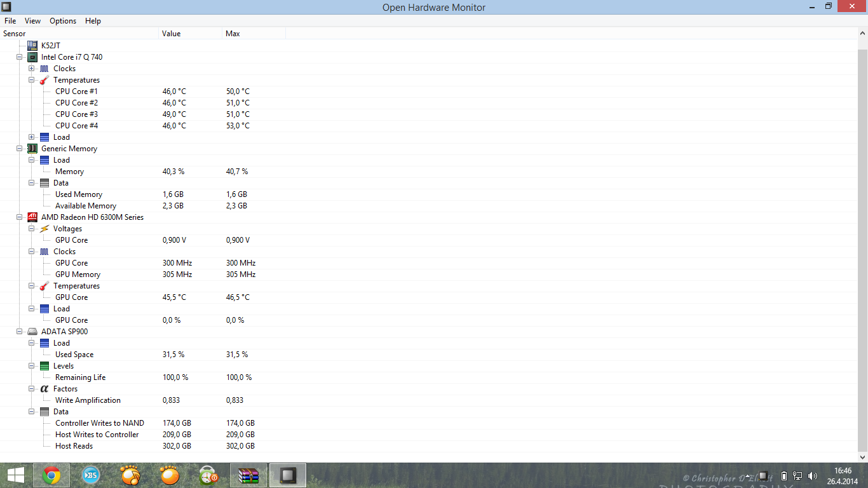Click the AMD Radeon ATI logo icon
Viewport: 868px width, 488px height.
[32, 217]
